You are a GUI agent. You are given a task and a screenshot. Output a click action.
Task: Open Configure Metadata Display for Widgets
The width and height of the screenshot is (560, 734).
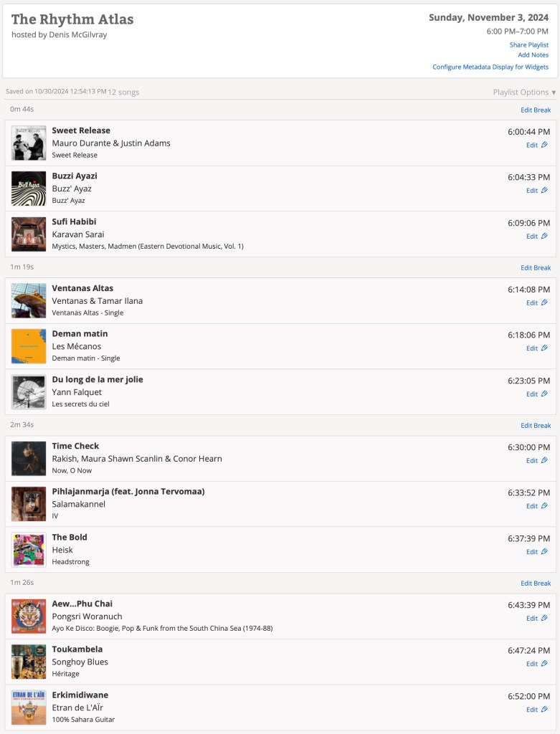tap(490, 67)
